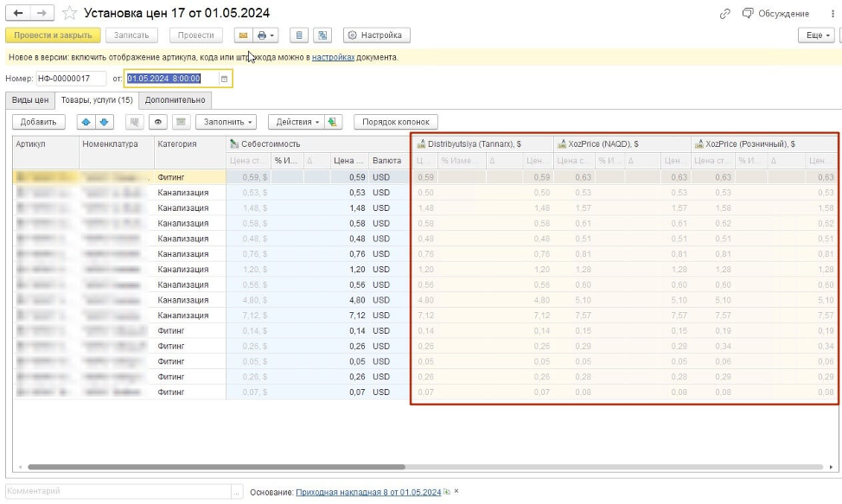Switch to the Виды цен tab

coord(29,100)
